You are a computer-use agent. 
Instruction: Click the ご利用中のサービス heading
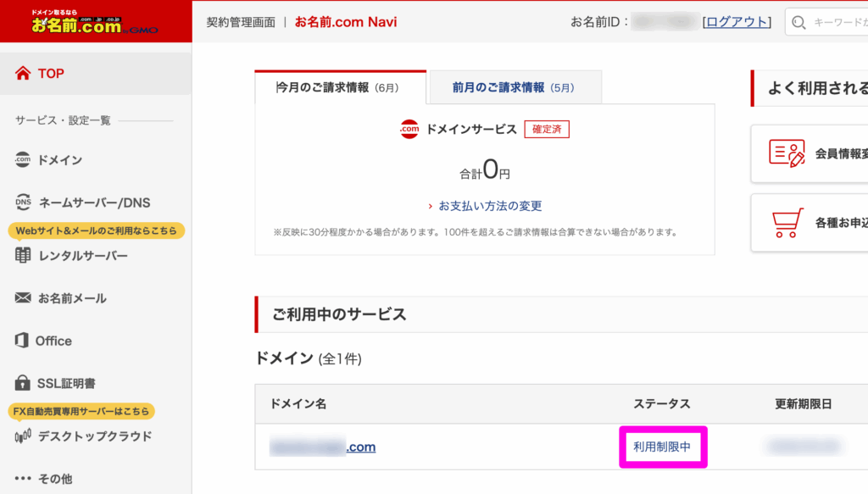point(339,314)
